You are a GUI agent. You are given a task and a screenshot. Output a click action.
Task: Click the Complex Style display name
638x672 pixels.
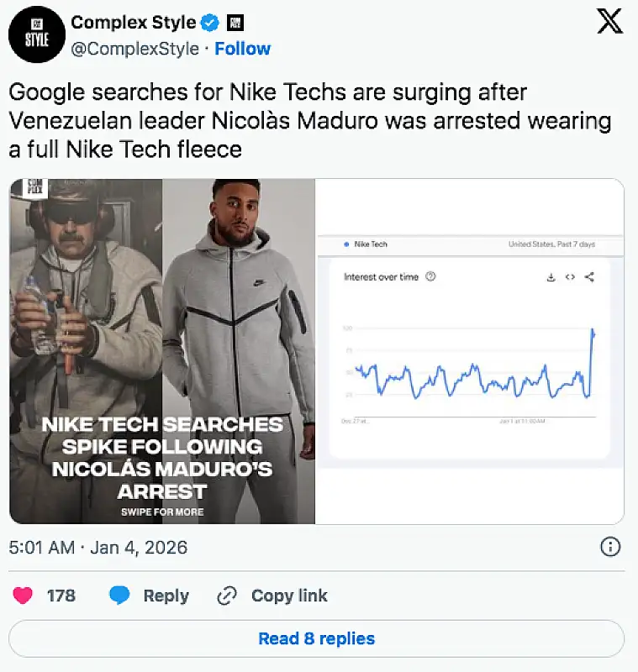134,22
